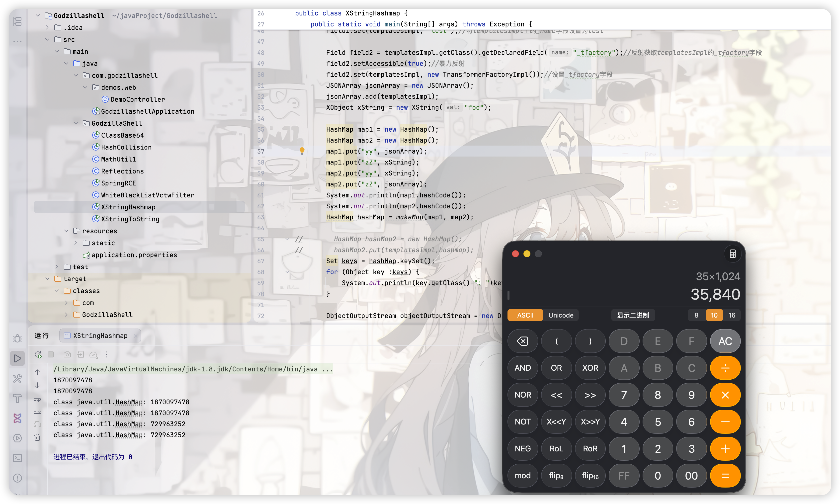Click the print console output icon
The height and width of the screenshot is (504, 840).
tap(37, 424)
